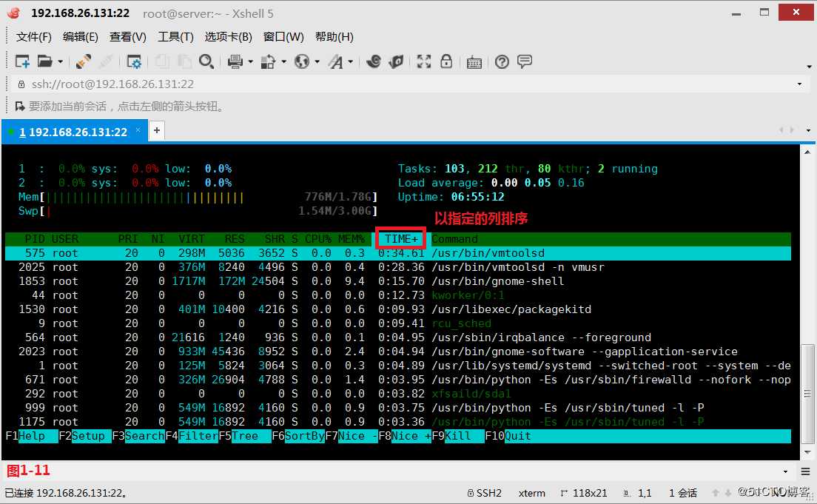Click the F2 Setup function key

[x=85, y=436]
